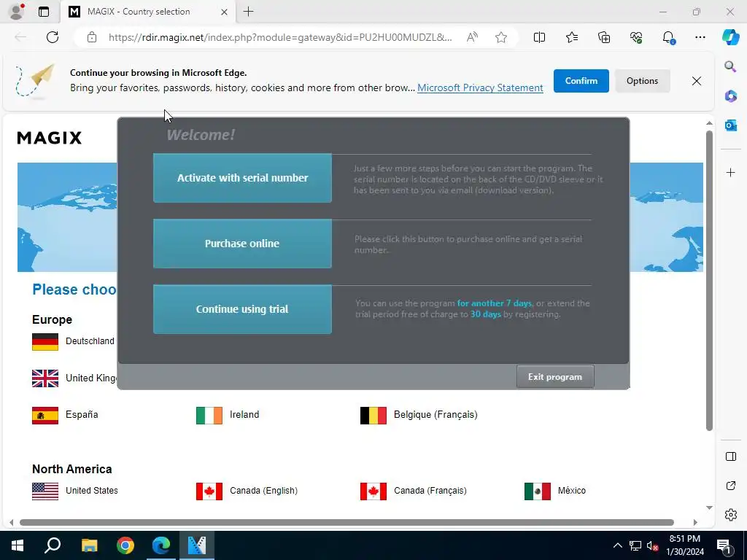Open Options in Edge import banner

642,81
